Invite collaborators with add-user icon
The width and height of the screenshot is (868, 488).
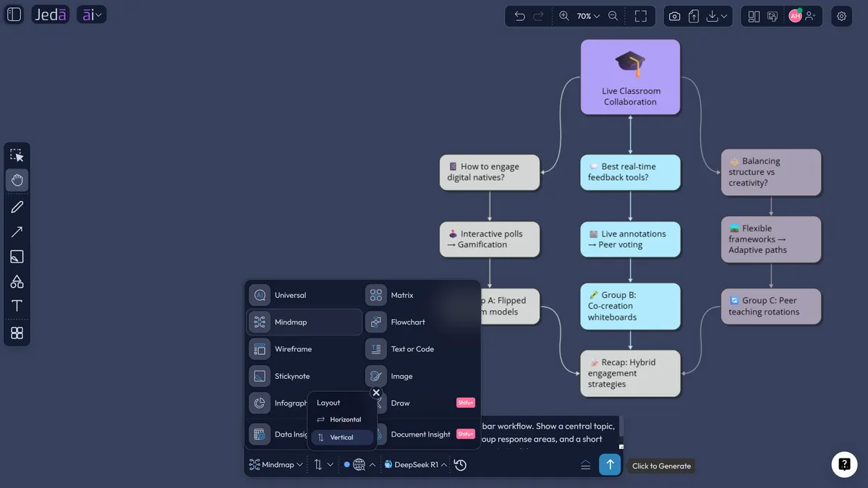tap(811, 16)
